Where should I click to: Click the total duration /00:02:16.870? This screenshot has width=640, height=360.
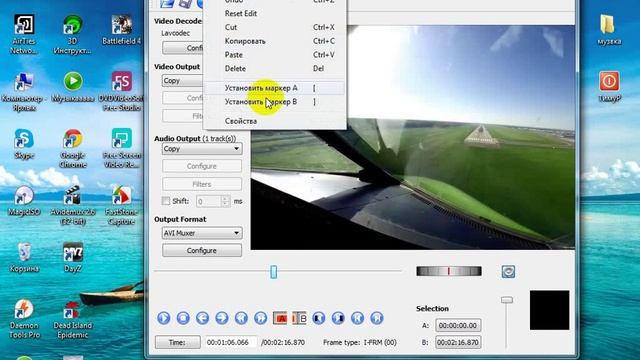[283, 342]
